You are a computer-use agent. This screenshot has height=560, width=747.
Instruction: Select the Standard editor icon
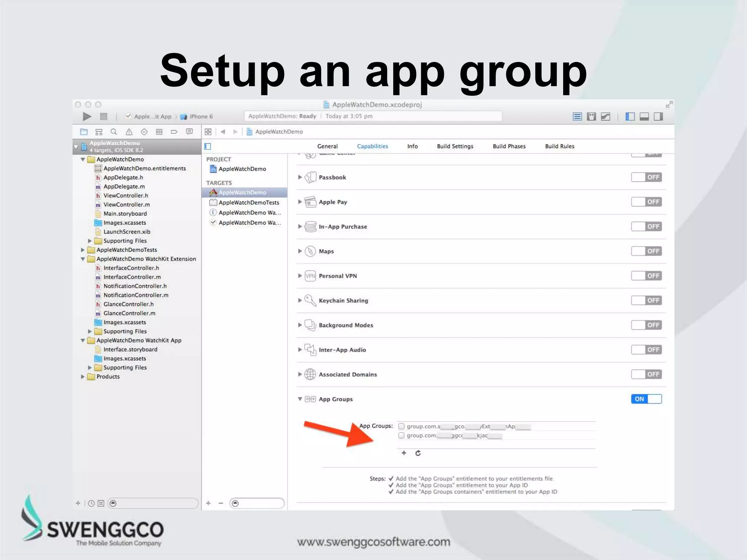click(577, 117)
